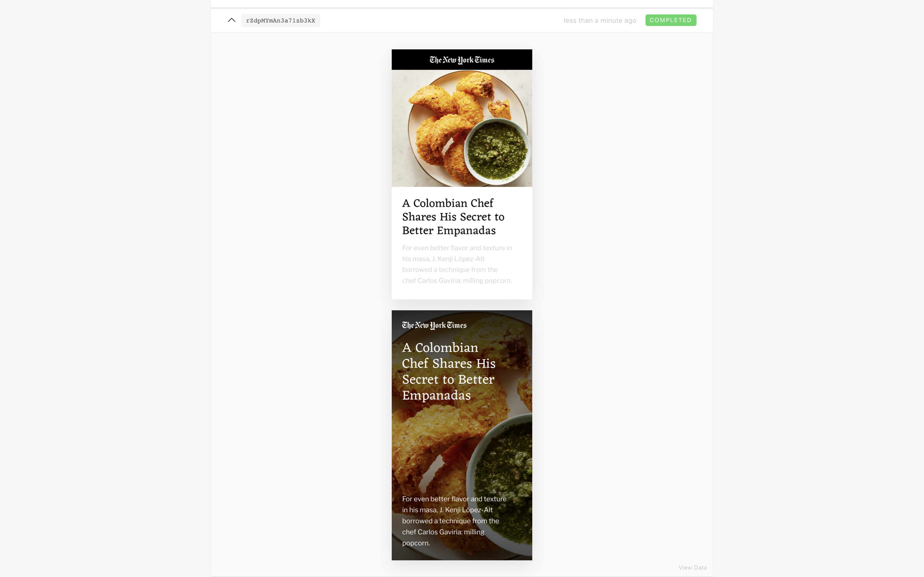
Task: Click the New York Times logo on black header
Action: pos(462,60)
